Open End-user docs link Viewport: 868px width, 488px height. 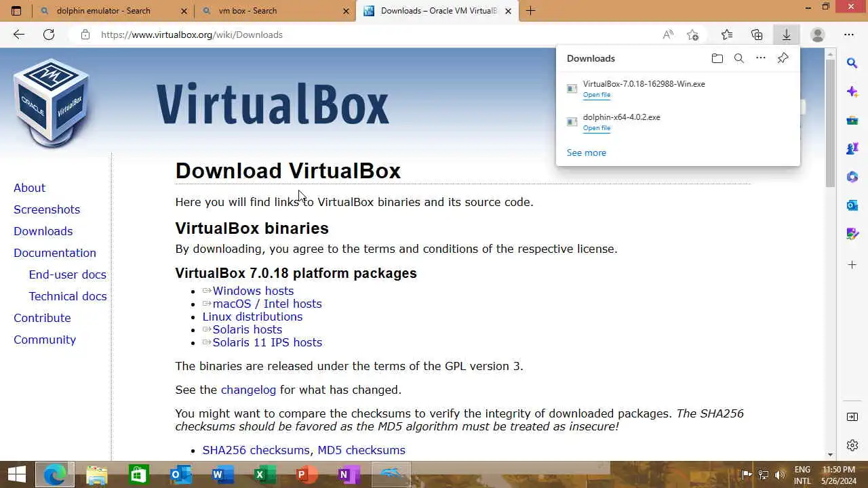(67, 274)
